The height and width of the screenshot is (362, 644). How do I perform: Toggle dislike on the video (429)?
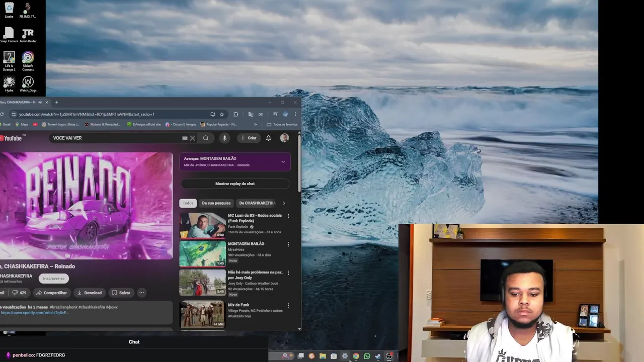click(19, 293)
